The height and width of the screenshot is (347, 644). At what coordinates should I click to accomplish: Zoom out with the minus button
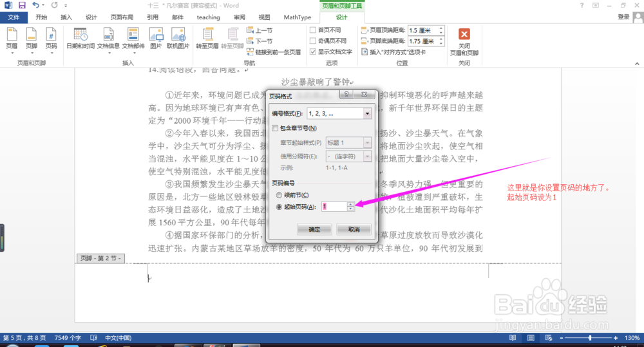562,338
